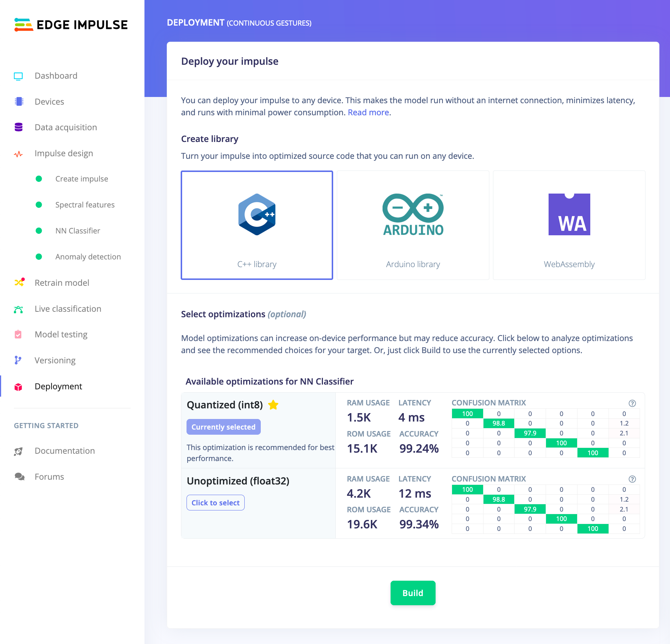Click the C++ hexagon logo

tap(257, 214)
